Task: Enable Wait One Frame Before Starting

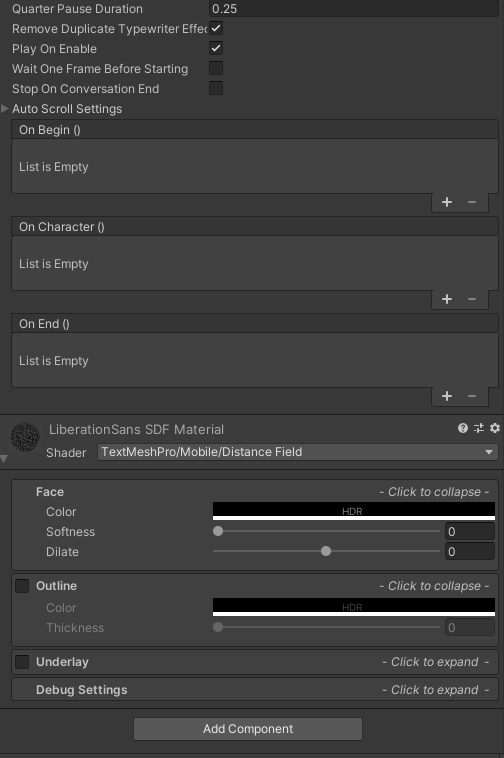Action: point(216,68)
